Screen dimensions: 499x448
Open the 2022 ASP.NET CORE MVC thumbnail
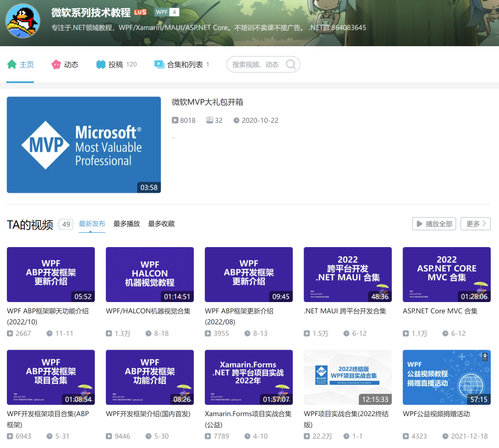[x=446, y=275]
